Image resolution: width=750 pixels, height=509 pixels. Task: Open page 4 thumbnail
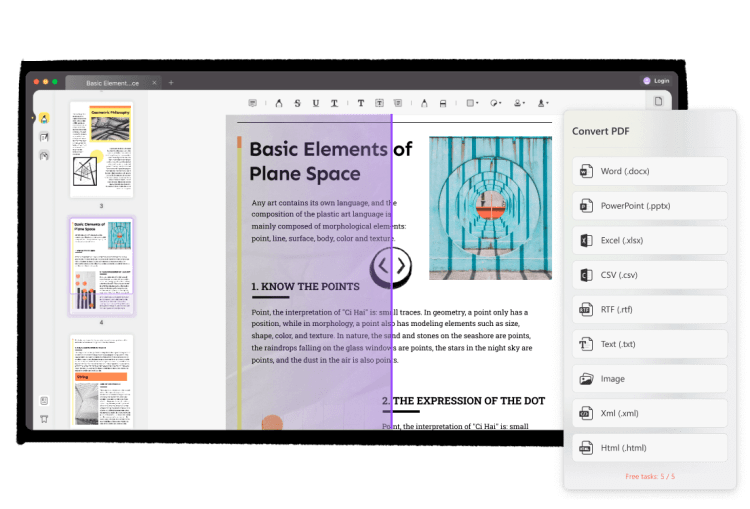click(101, 266)
